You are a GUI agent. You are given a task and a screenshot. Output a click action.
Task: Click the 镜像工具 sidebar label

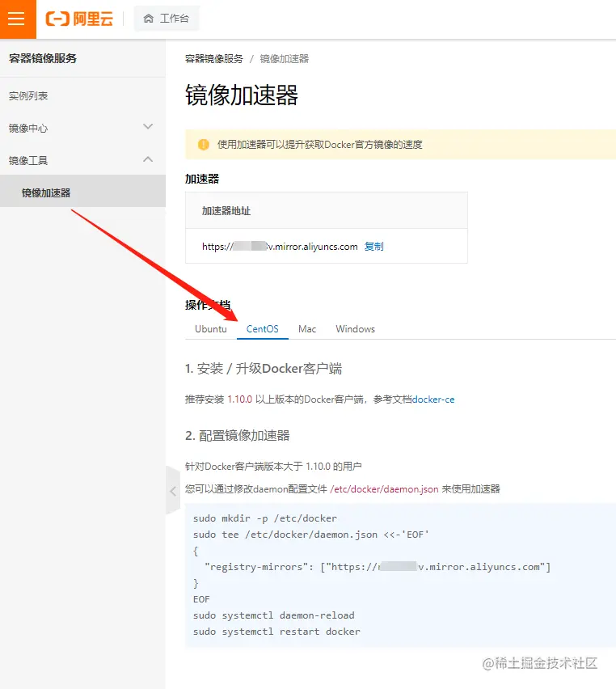click(28, 160)
